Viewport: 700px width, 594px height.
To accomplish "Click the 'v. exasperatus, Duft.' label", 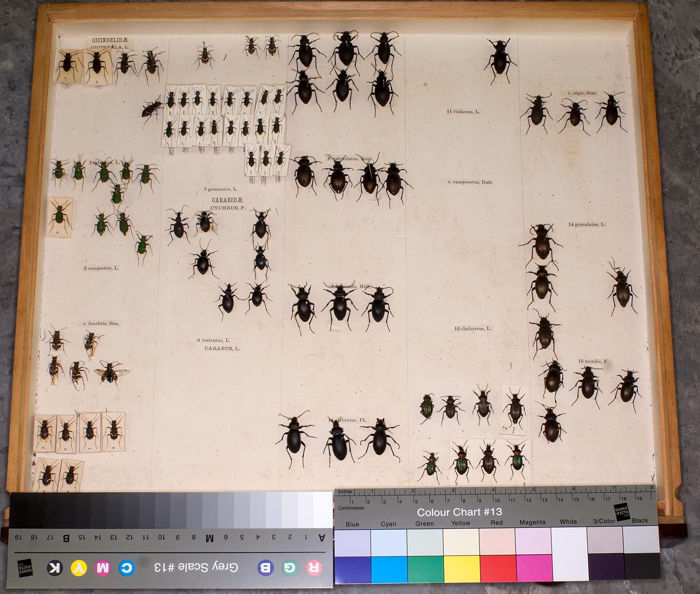I will 470,182.
